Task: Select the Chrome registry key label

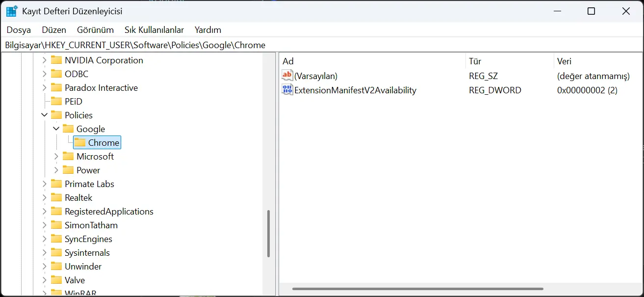Action: point(103,143)
